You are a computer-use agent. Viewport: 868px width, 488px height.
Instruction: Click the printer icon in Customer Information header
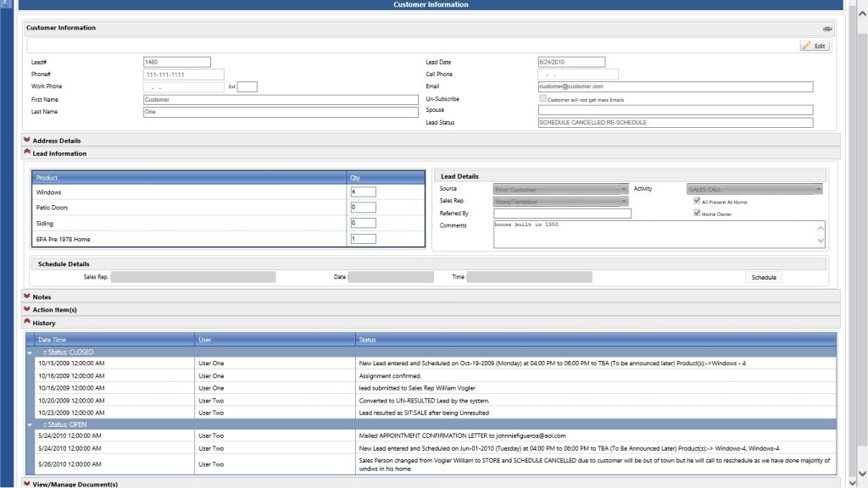[x=827, y=28]
